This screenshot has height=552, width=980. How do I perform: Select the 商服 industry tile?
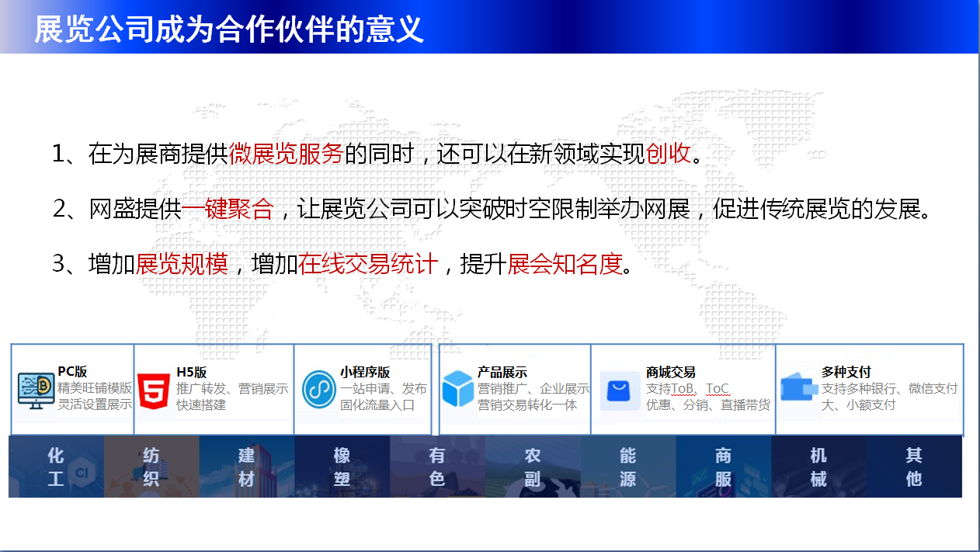(x=723, y=467)
